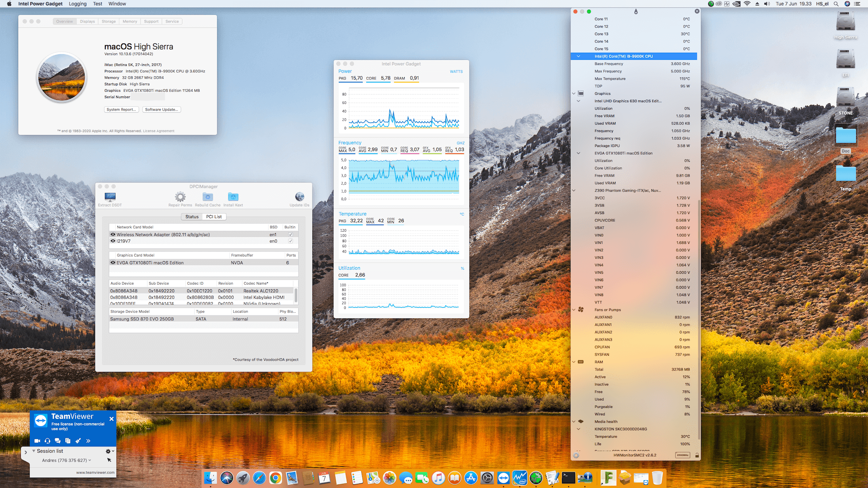Open the Logging menu

[x=77, y=4]
